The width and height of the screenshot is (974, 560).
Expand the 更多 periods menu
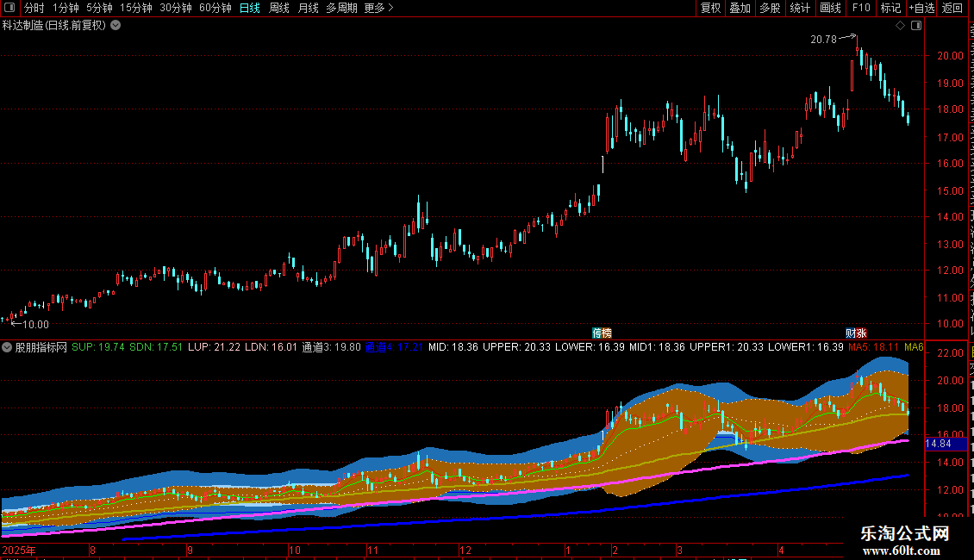point(378,8)
